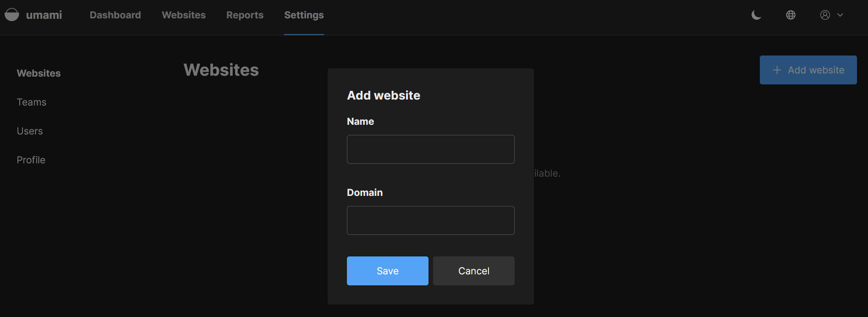Open Profile in settings sidebar
The image size is (868, 317).
tap(31, 160)
